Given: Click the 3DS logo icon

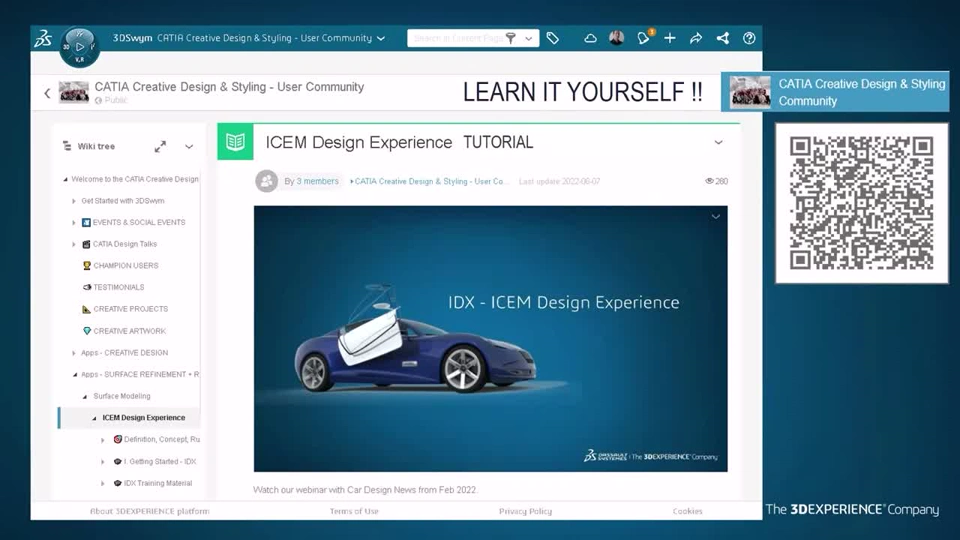Looking at the screenshot, I should click(x=43, y=39).
